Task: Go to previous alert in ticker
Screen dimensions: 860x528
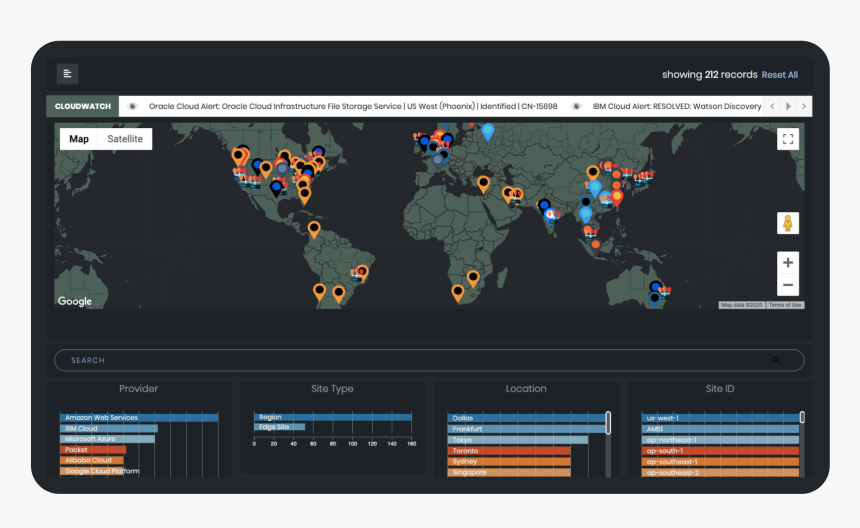Action: [x=772, y=106]
